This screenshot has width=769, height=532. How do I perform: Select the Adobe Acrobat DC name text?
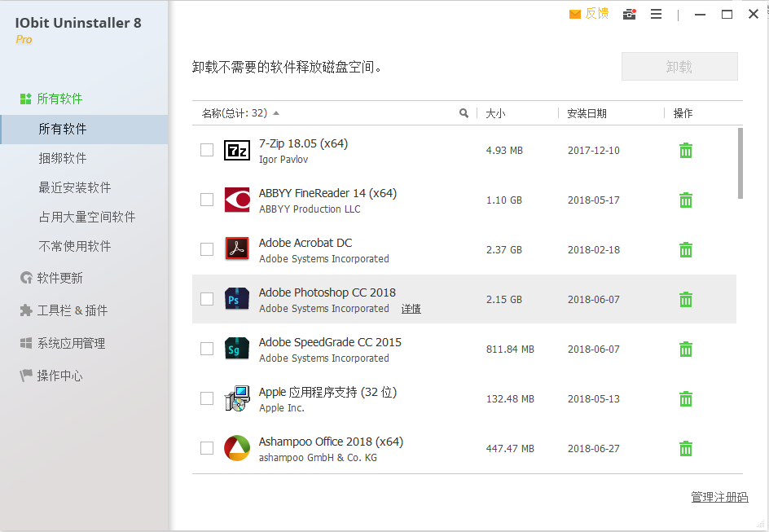(x=305, y=243)
